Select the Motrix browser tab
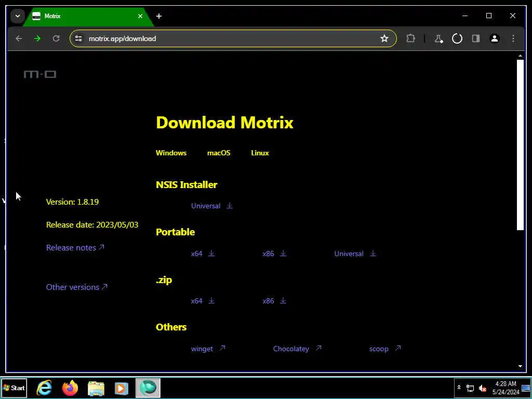This screenshot has height=399, width=532. pos(88,16)
